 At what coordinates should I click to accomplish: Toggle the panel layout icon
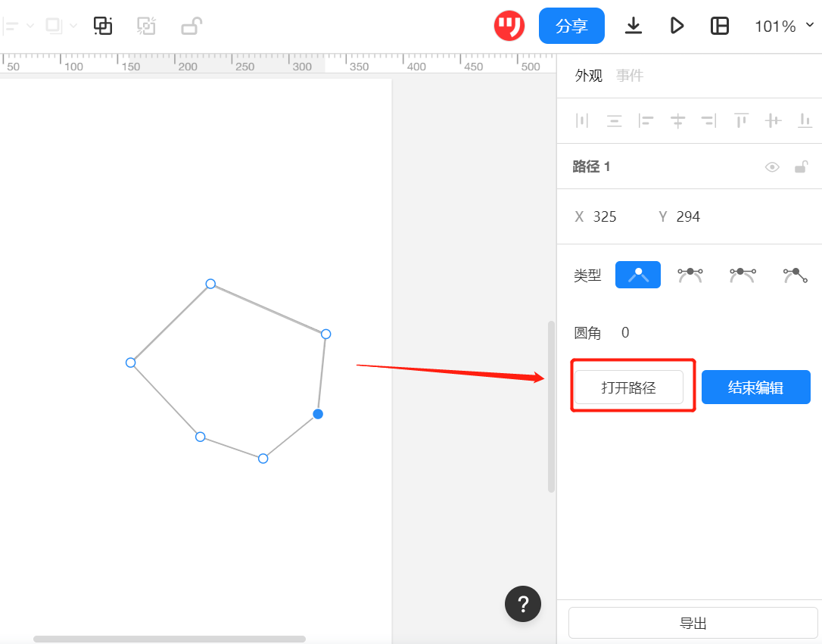pyautogui.click(x=720, y=26)
